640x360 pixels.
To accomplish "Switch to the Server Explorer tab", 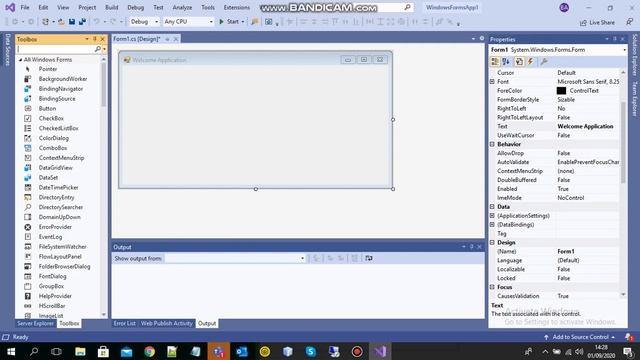I will (x=35, y=323).
